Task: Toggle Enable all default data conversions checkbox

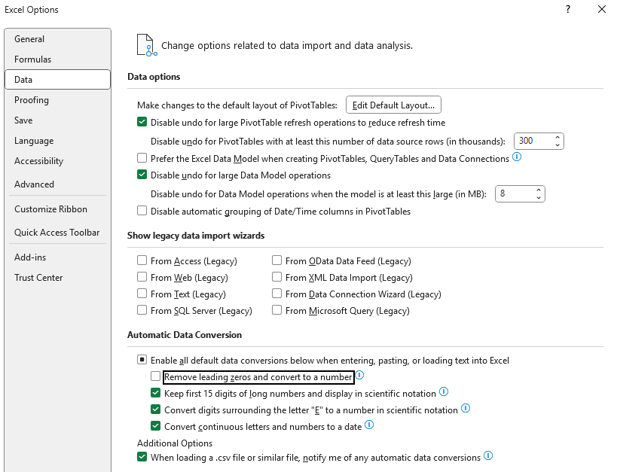Action: [x=142, y=359]
